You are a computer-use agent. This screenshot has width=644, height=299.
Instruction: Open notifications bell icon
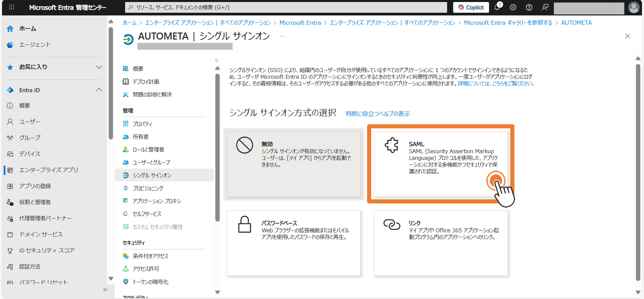pos(497,7)
